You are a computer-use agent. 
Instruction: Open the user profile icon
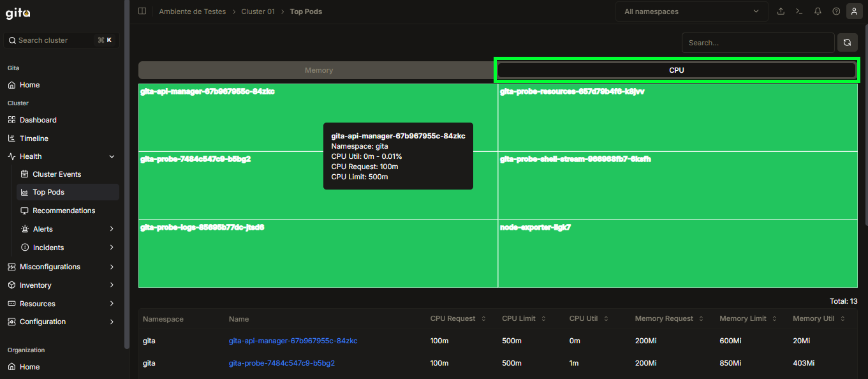855,11
